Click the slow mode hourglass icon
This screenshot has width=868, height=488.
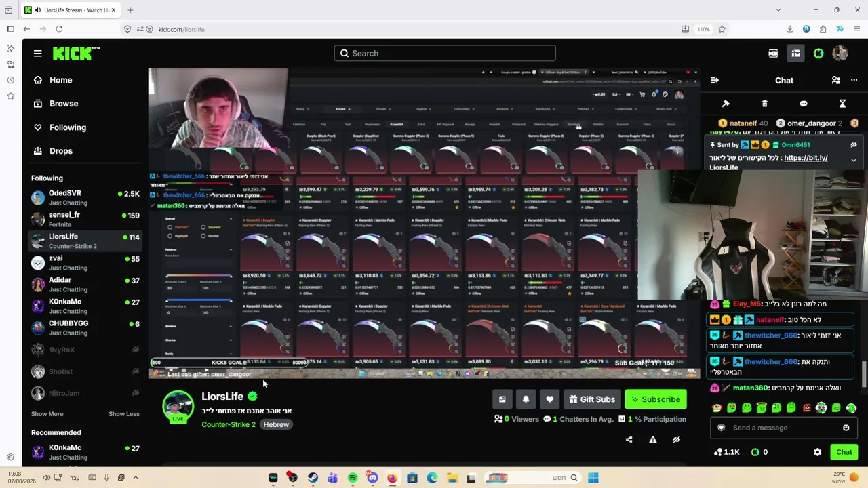click(x=842, y=104)
